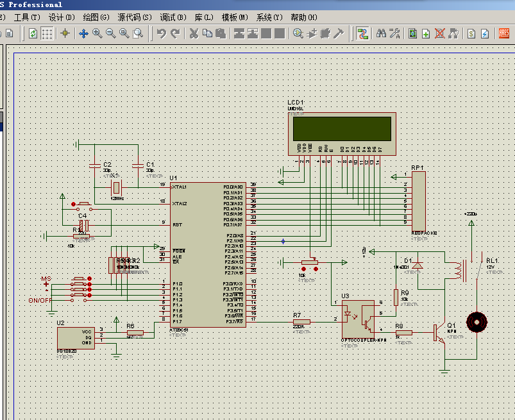Open Search and Tag binoculars tool
The height and width of the screenshot is (420, 515).
click(x=381, y=33)
